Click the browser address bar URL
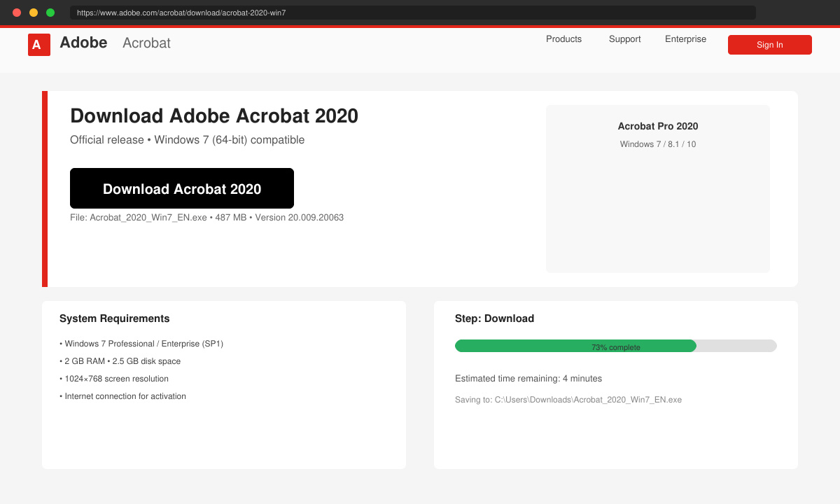Viewport: 840px width, 504px height. click(x=413, y=13)
